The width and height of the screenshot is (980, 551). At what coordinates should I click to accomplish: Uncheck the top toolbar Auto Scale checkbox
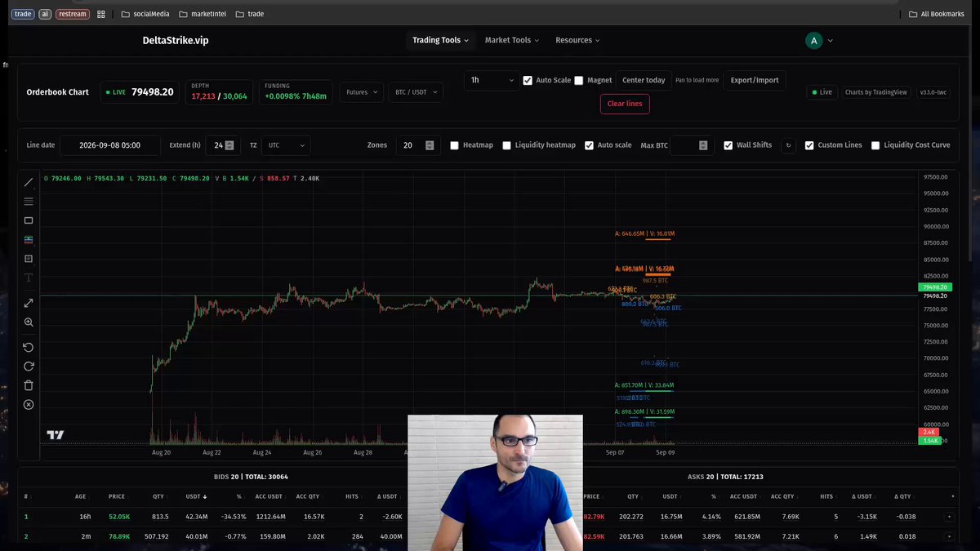click(x=528, y=81)
